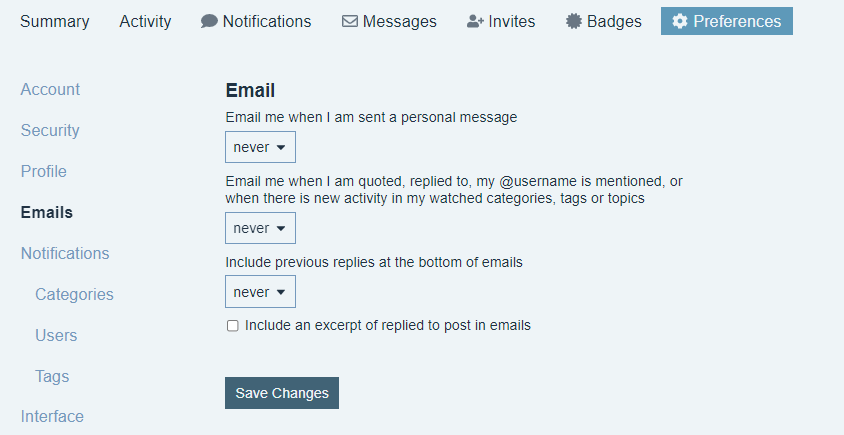Switch to the Summary tab

click(54, 21)
